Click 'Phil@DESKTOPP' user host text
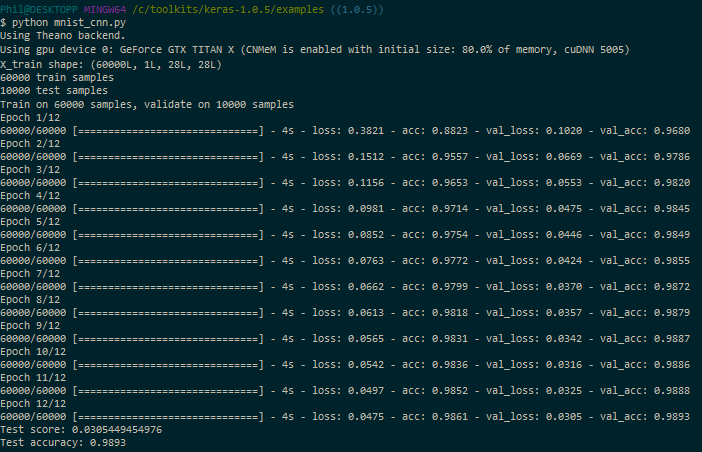702x452 pixels. [x=39, y=9]
